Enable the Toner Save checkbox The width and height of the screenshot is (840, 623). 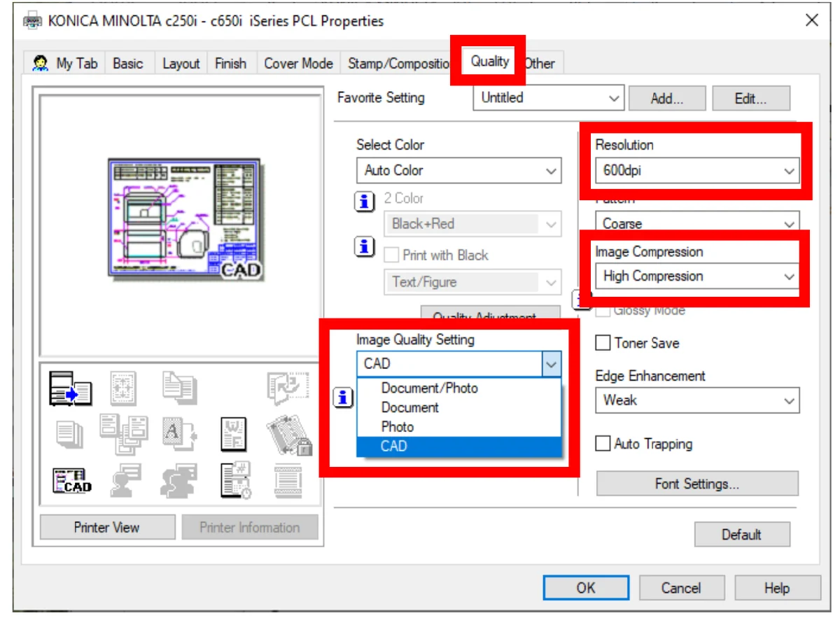(603, 343)
